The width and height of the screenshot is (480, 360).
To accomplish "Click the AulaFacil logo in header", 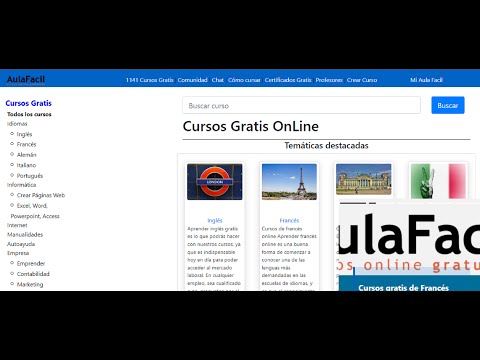I will 26,79.
